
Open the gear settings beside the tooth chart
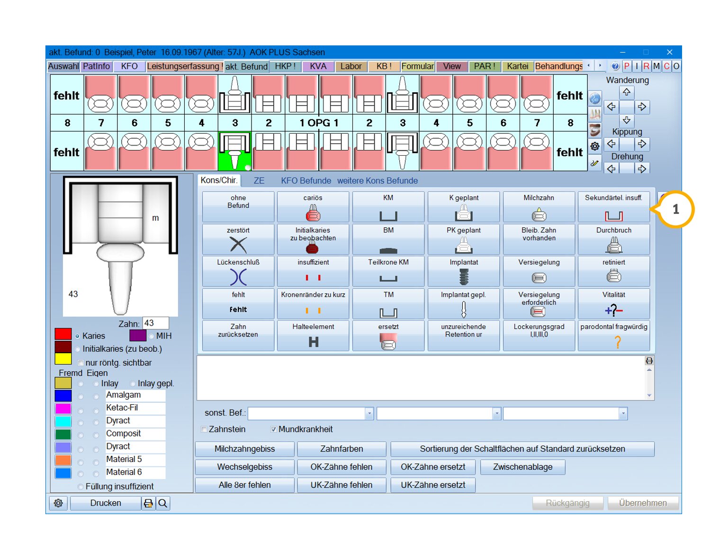coord(595,146)
